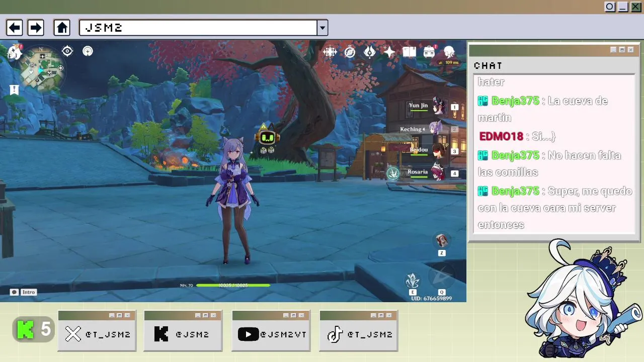
Task: Click the YouTube play logo
Action: [x=248, y=334]
